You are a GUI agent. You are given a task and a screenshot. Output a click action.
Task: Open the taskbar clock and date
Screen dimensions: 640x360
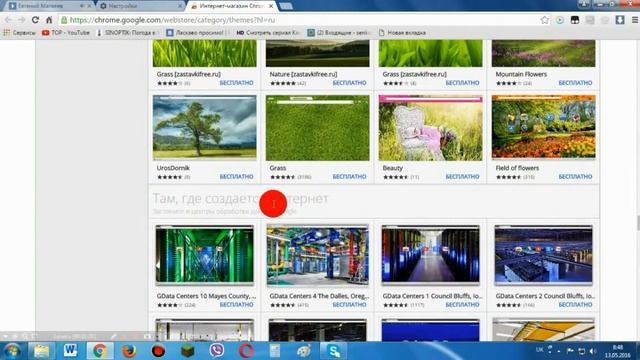coord(618,351)
